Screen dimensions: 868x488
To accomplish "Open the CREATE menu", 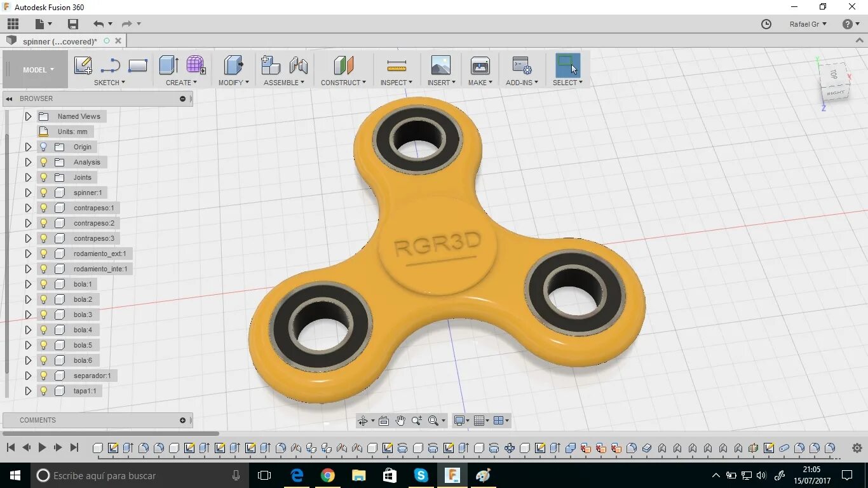I will tap(181, 83).
